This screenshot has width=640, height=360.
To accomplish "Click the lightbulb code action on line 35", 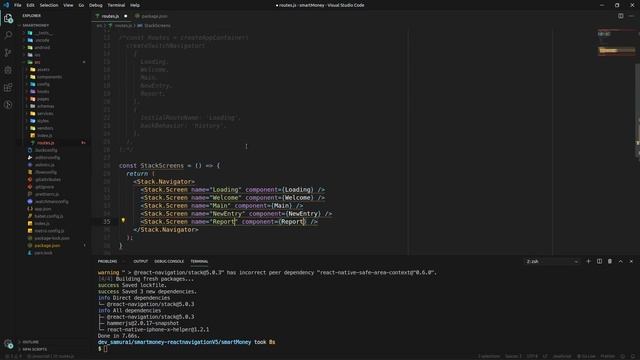I will 123,220.
